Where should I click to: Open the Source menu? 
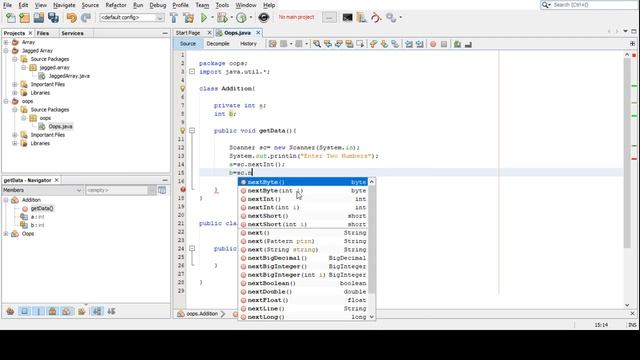tap(90, 5)
